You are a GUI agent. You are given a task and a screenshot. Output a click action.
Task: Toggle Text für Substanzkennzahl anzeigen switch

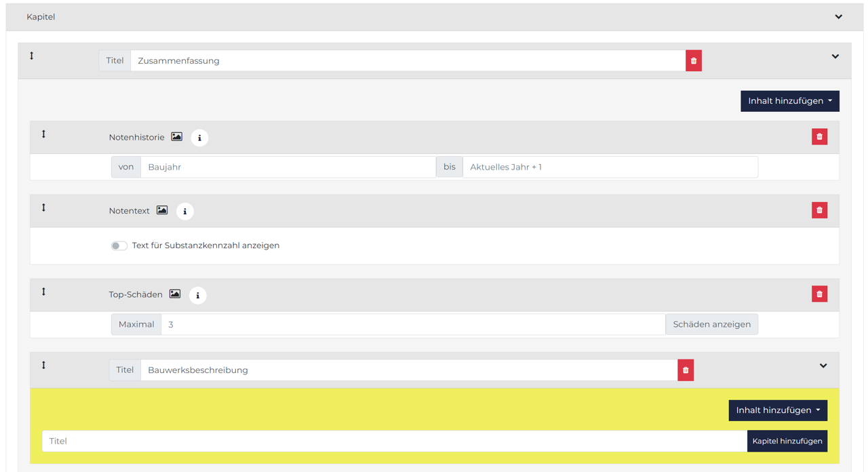click(x=119, y=245)
